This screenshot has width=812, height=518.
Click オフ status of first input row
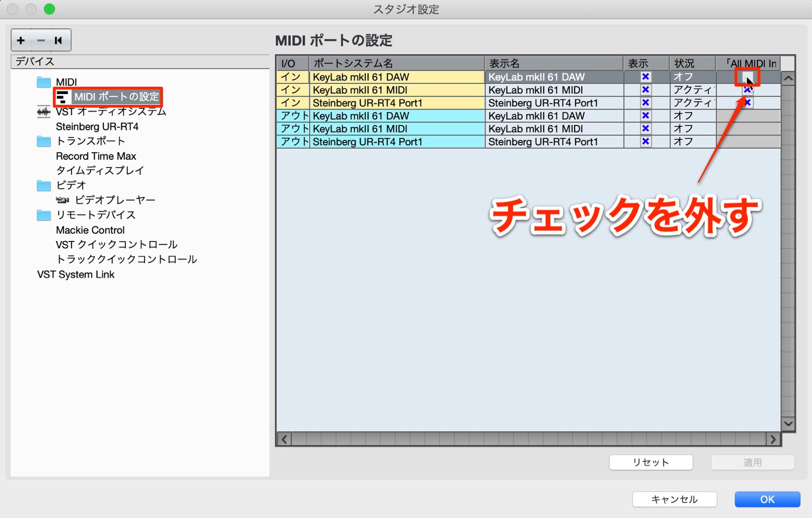[693, 77]
